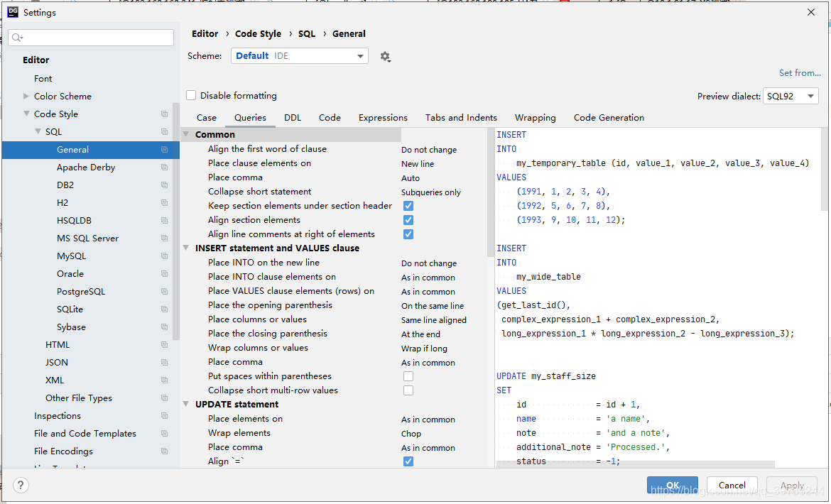Click the copy icon beside H2
This screenshot has width=831, height=504.
(164, 203)
